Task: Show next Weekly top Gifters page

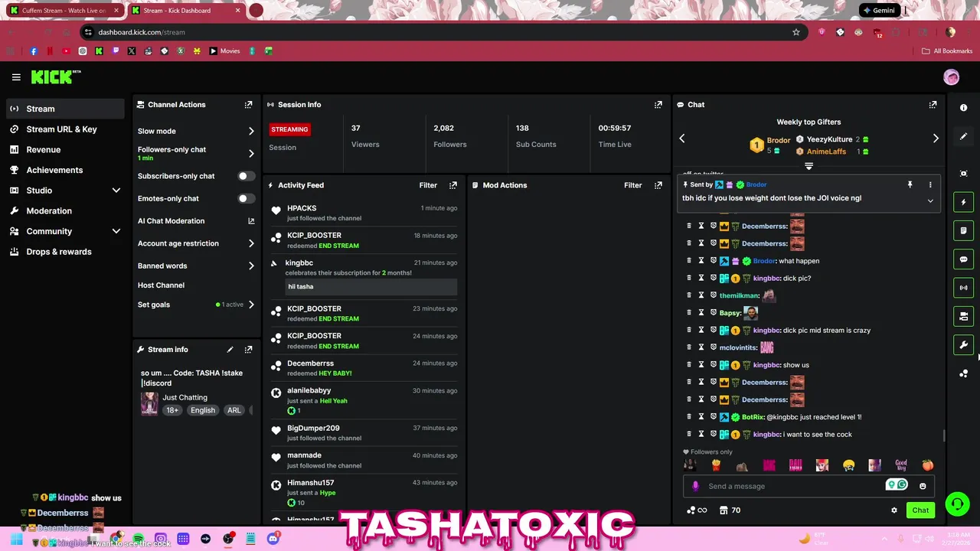Action: click(x=936, y=139)
